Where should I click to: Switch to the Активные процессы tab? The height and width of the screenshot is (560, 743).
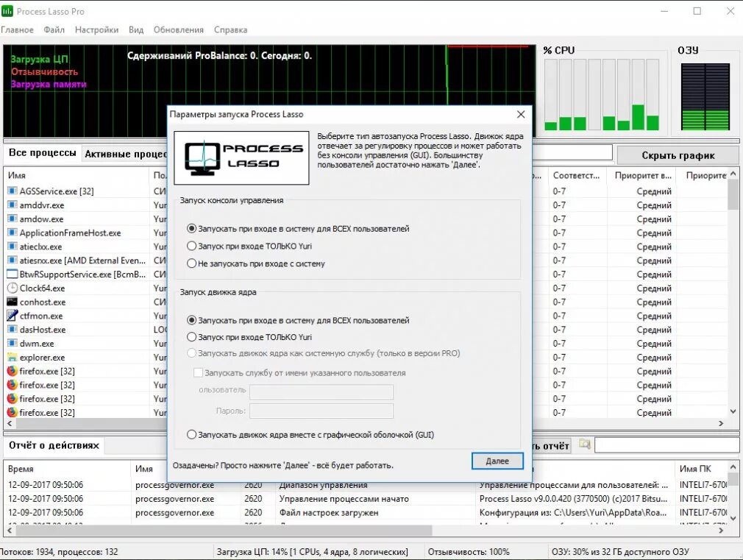pyautogui.click(x=125, y=154)
